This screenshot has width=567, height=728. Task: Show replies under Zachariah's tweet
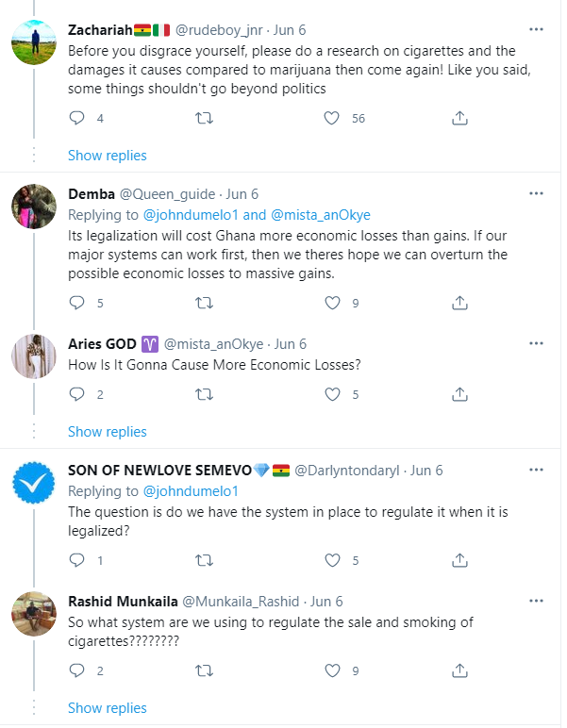point(108,155)
